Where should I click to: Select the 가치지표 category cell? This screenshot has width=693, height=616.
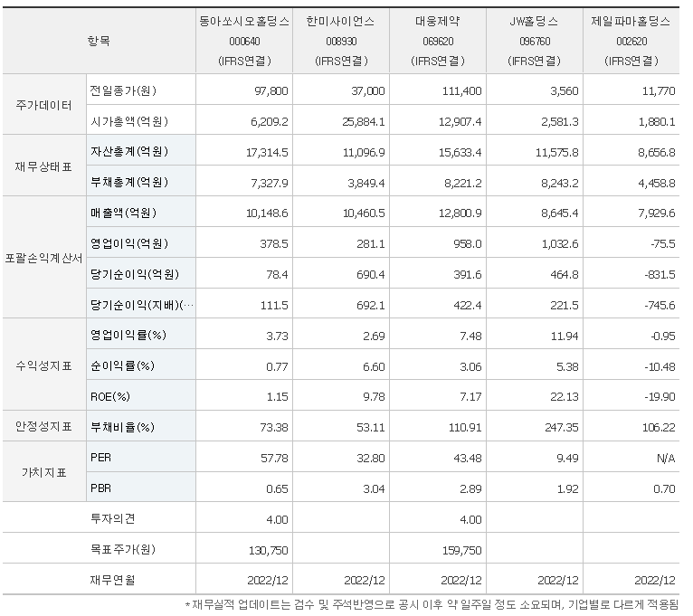(x=44, y=472)
